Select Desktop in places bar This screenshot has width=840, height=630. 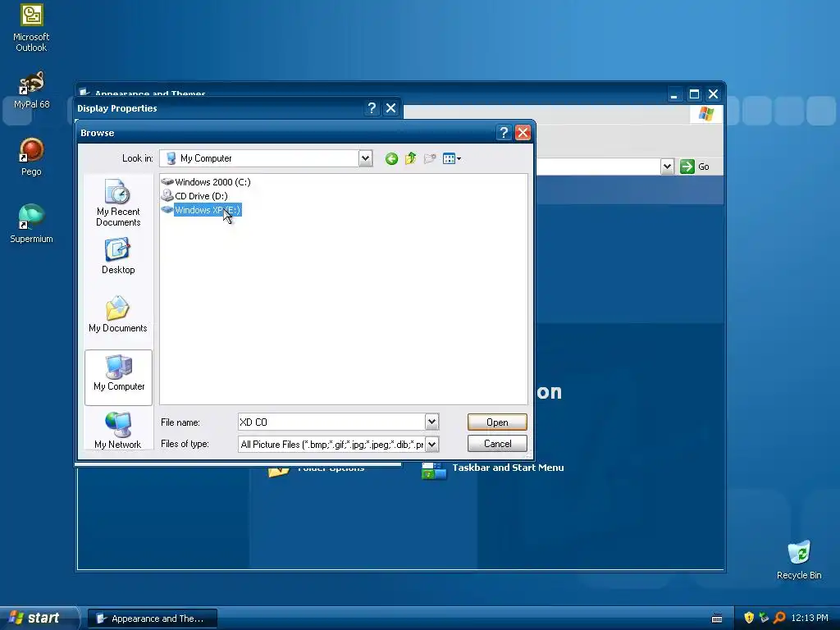[118, 256]
